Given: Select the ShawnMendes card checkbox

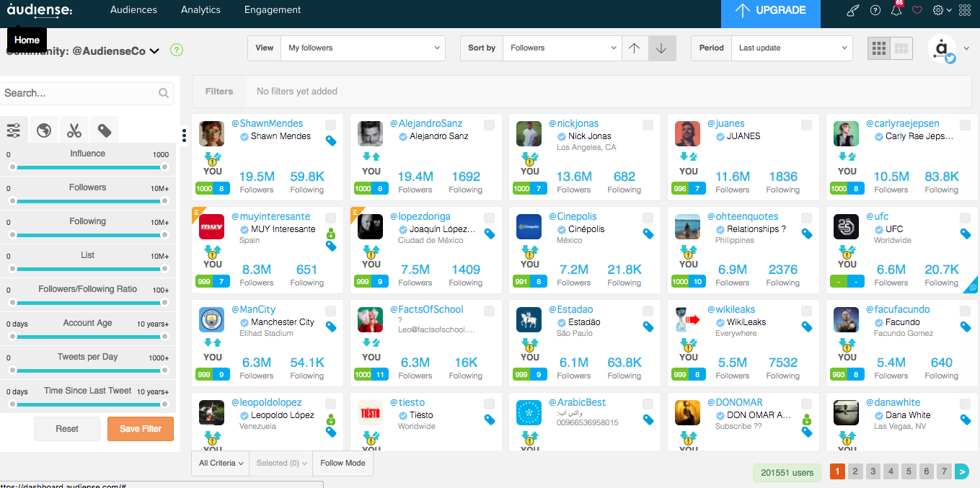Looking at the screenshot, I should 330,125.
